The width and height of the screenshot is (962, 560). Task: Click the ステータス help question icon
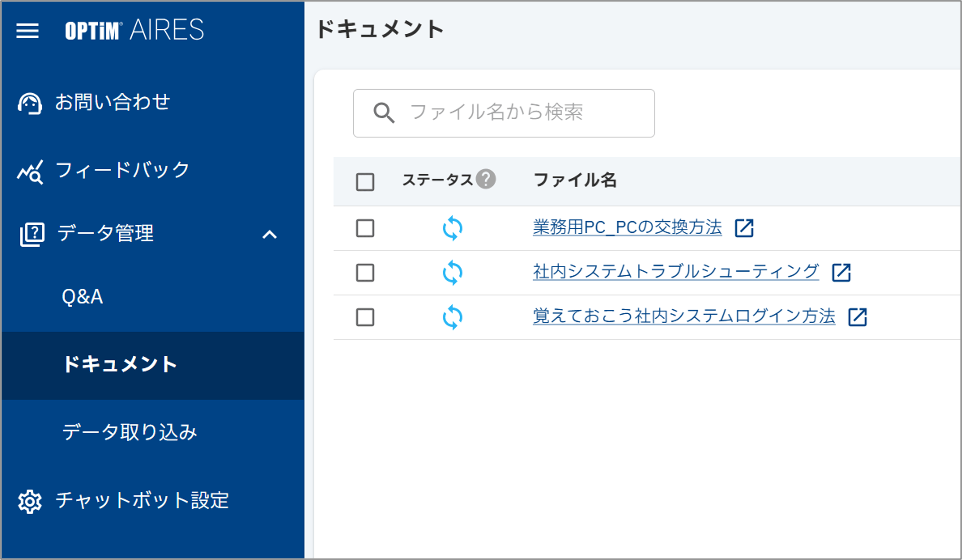coord(486,180)
